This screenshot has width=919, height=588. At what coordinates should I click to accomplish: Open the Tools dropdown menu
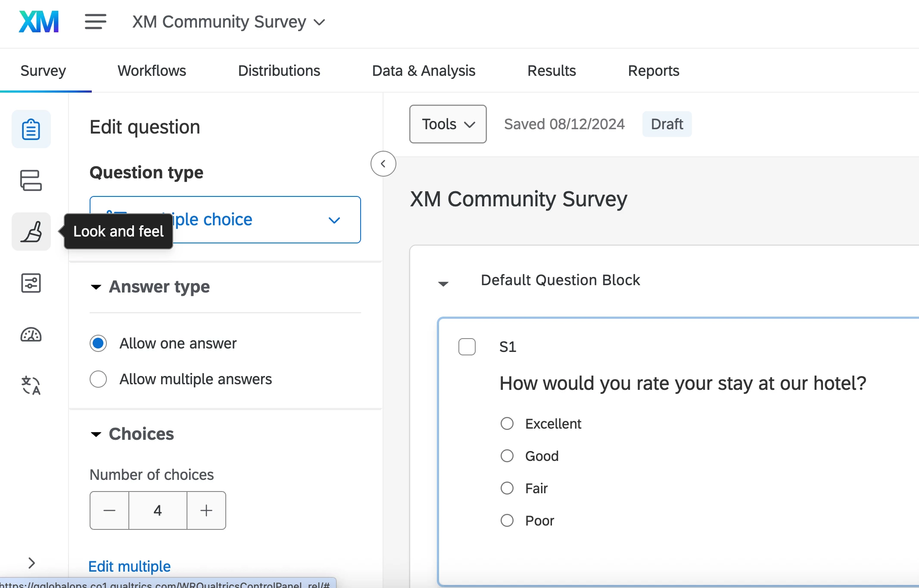(448, 124)
